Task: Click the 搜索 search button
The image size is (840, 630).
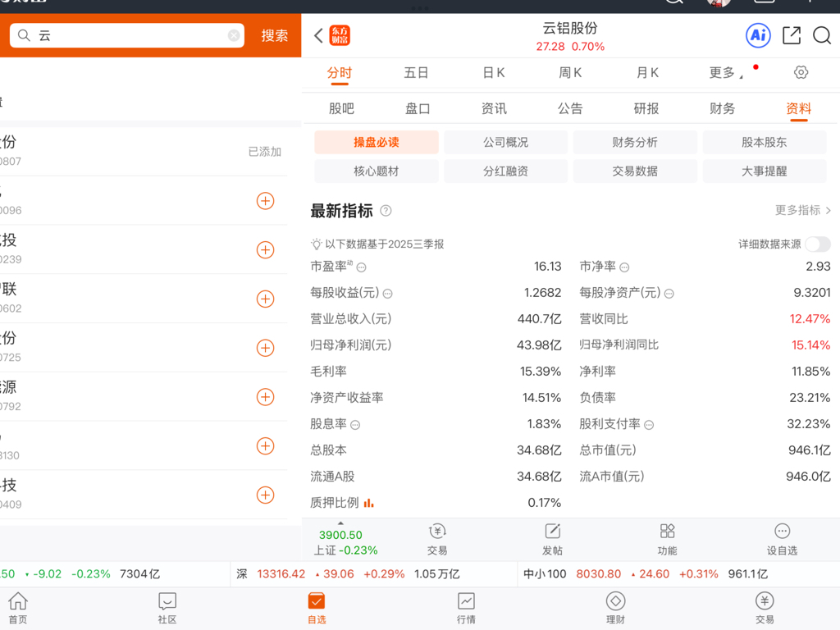Action: [x=274, y=35]
